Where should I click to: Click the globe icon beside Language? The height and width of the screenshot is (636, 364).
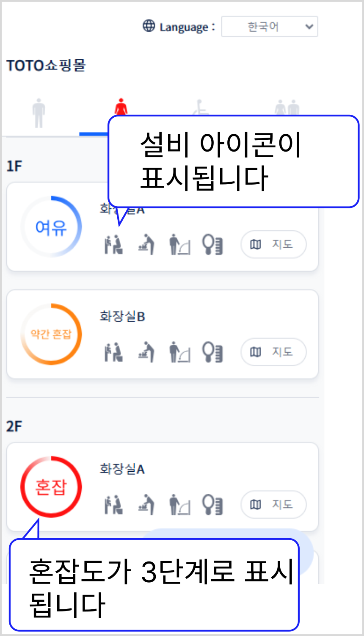pyautogui.click(x=149, y=26)
